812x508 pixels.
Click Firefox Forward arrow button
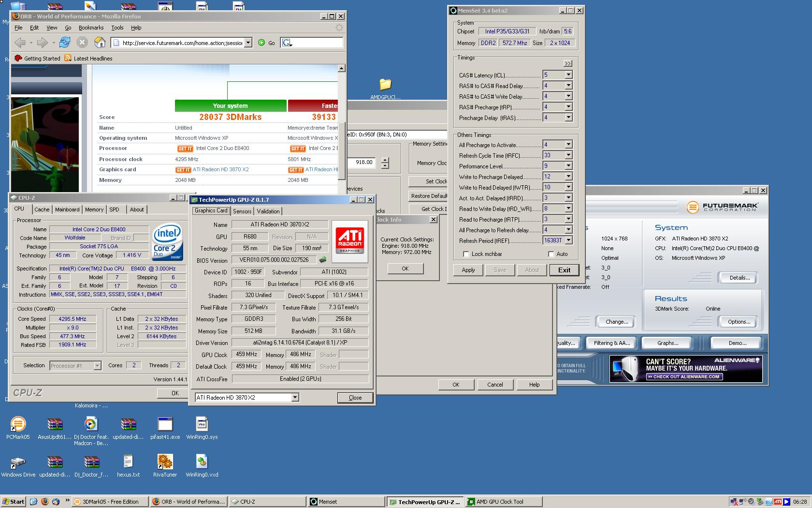click(x=42, y=43)
